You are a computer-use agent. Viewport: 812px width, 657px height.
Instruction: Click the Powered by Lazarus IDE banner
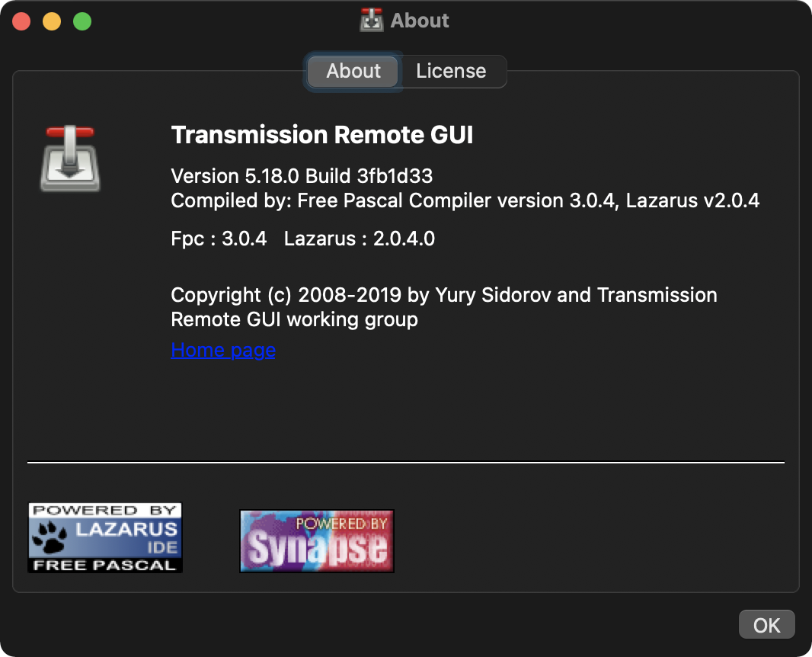(x=104, y=537)
